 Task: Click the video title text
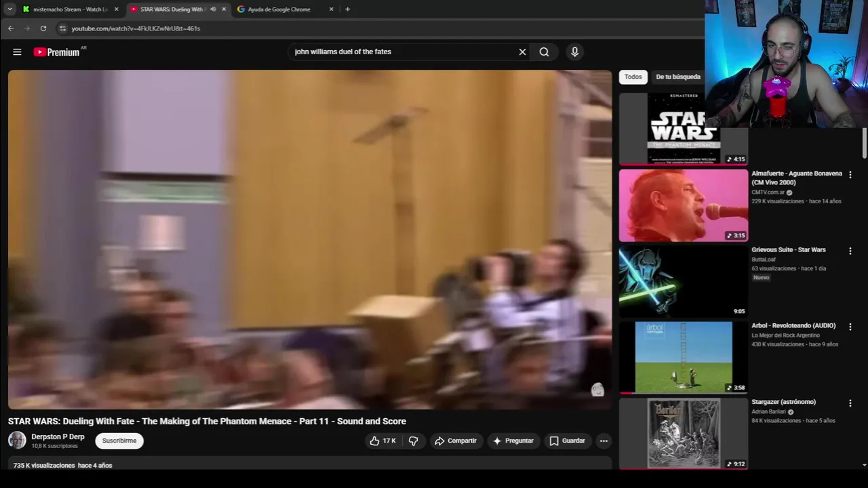click(207, 421)
